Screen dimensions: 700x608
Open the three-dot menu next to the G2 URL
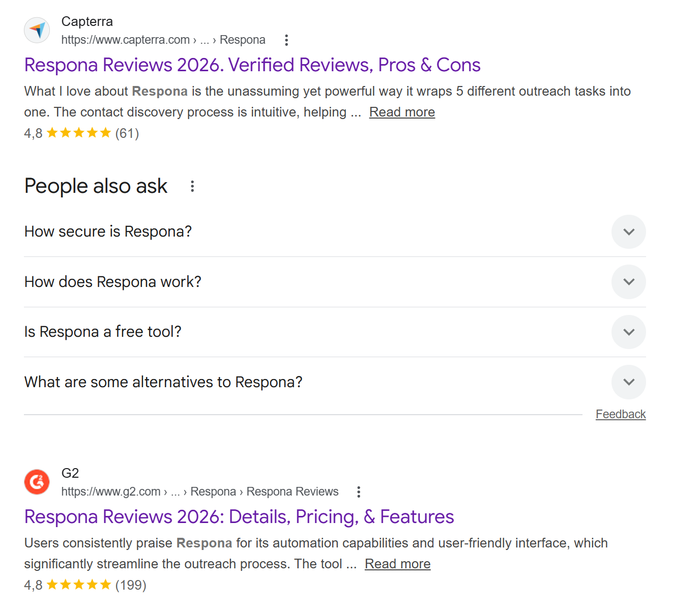point(359,491)
